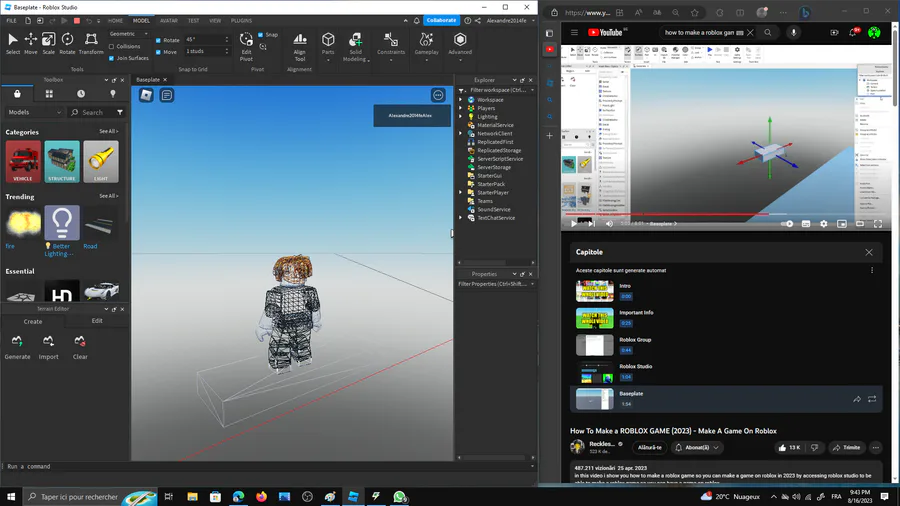Select the Scale tool in the ribbon
Viewport: 900px width, 506px height.
[x=48, y=42]
